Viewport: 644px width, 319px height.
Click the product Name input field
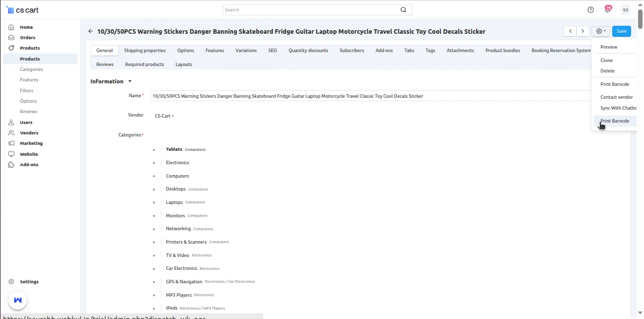coord(370,96)
